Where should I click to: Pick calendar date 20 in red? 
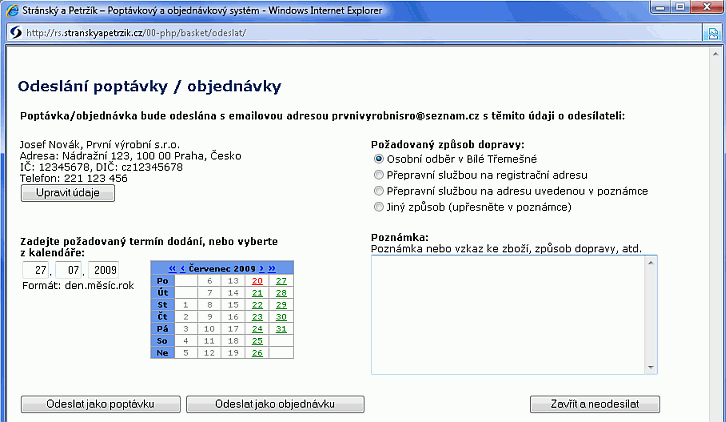click(257, 281)
